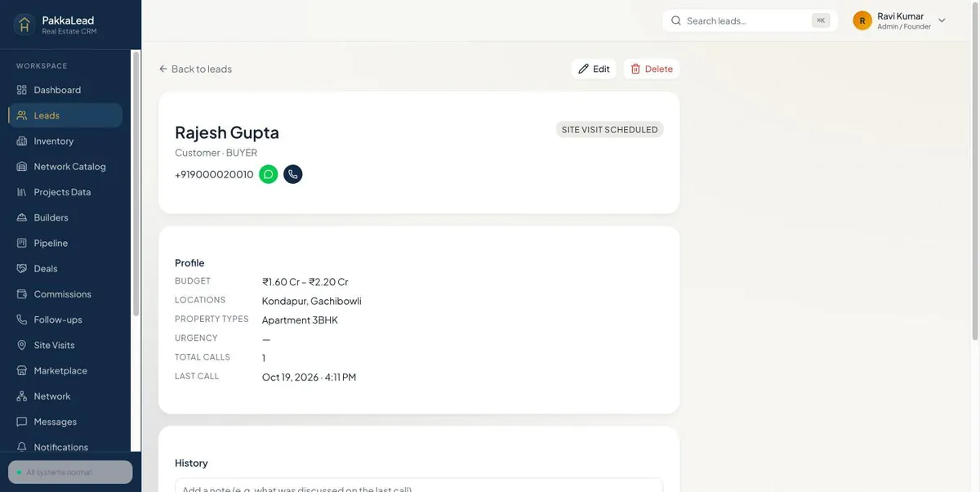Click the Notifications bell icon
Viewport: 980px width, 492px height.
22,447
